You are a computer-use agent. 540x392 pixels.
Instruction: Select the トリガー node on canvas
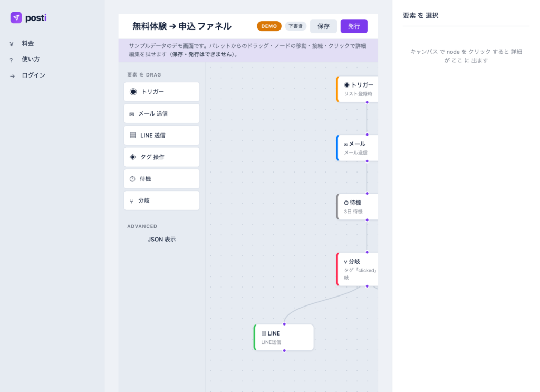[x=357, y=89]
